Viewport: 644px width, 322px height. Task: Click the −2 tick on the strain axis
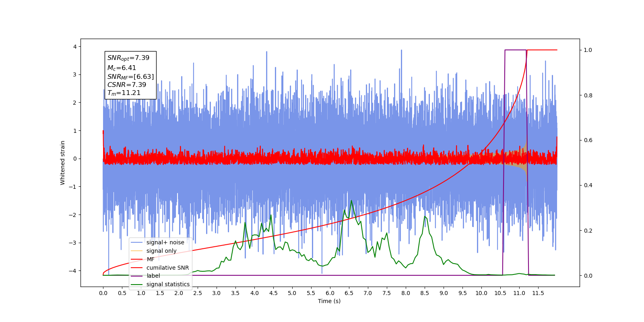point(73,215)
